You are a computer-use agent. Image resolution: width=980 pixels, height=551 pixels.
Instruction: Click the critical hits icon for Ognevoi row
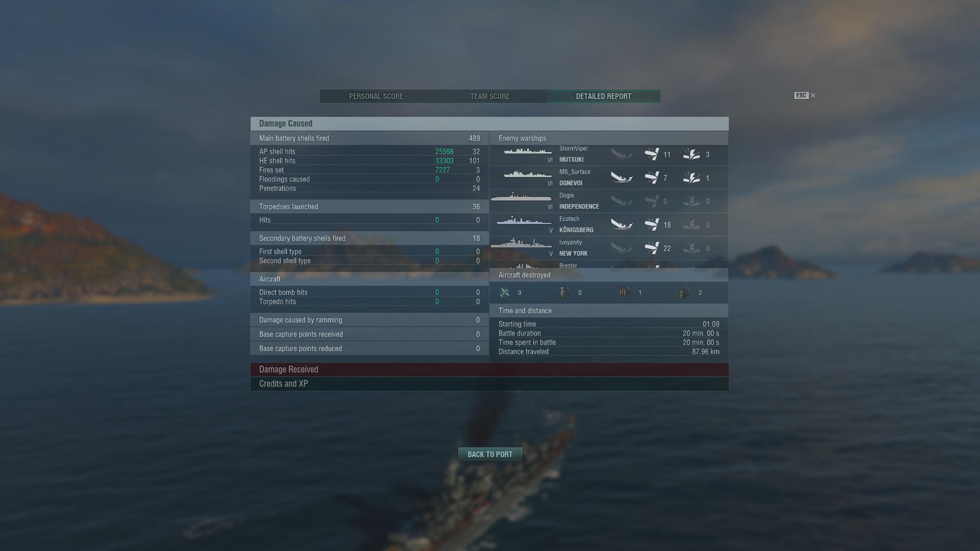[692, 178]
